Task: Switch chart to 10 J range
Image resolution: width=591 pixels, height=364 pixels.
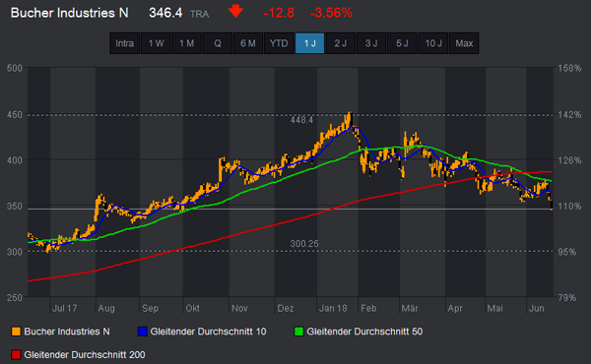Action: point(433,43)
